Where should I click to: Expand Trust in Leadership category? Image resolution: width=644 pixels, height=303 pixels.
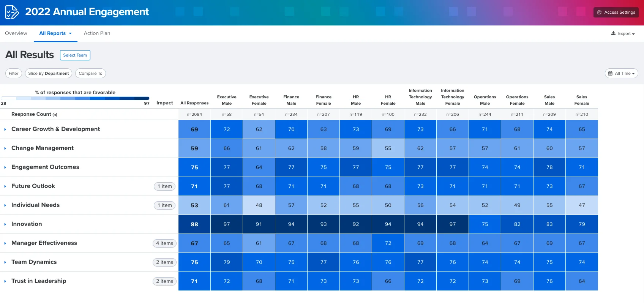5,281
